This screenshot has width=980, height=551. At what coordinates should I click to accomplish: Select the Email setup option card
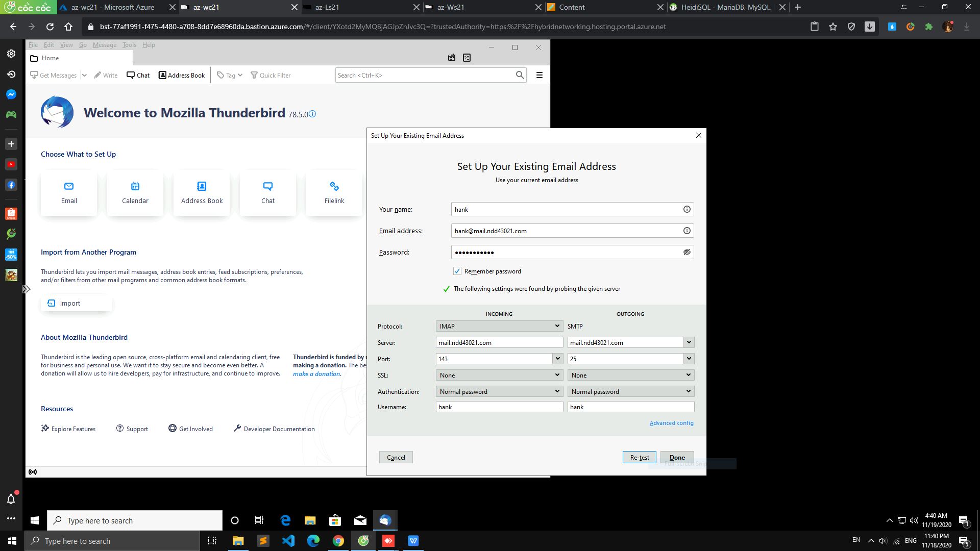click(x=68, y=193)
